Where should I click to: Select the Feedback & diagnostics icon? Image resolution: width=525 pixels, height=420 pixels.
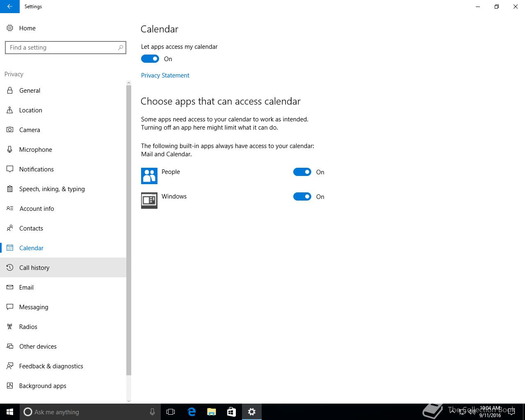pos(10,366)
